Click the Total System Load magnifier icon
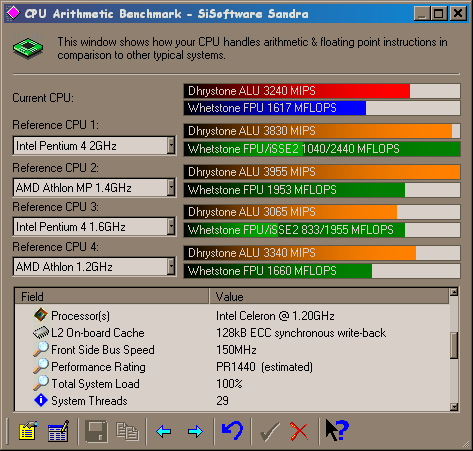Screen dimensions: 473x451 pos(41,383)
